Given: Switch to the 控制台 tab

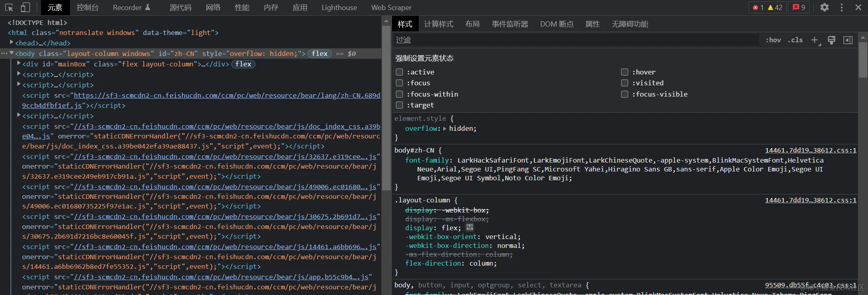Looking at the screenshot, I should 87,8.
